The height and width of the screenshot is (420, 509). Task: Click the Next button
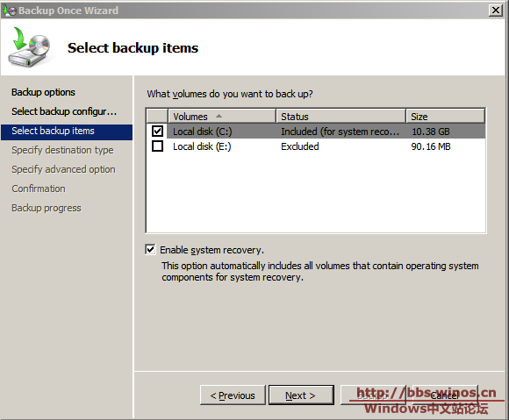pyautogui.click(x=301, y=395)
